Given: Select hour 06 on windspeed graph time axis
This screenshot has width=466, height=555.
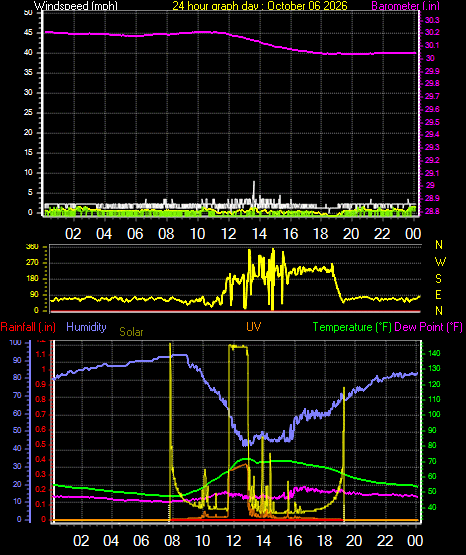Looking at the screenshot, I should [135, 234].
